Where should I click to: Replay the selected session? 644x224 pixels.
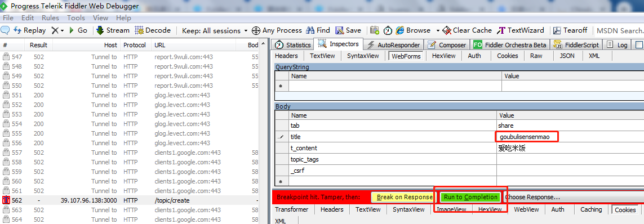[29, 30]
